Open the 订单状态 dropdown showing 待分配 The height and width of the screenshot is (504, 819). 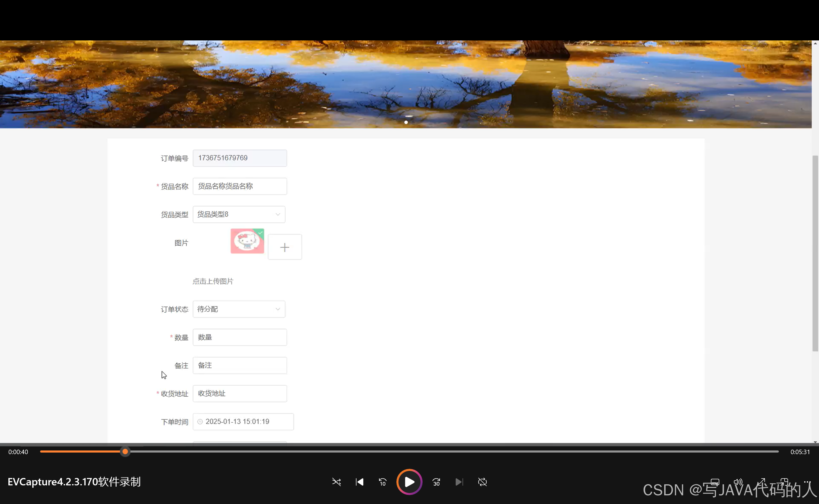point(239,309)
